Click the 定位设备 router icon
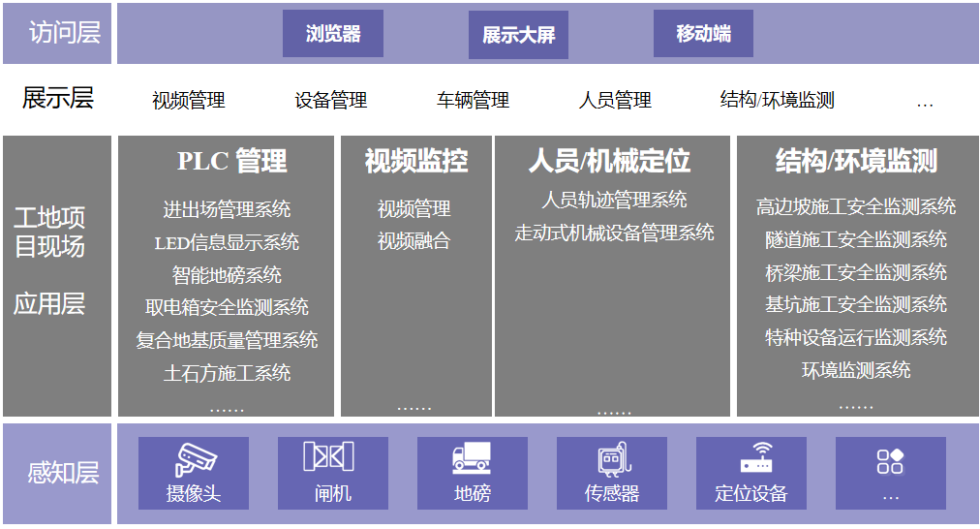 click(756, 457)
